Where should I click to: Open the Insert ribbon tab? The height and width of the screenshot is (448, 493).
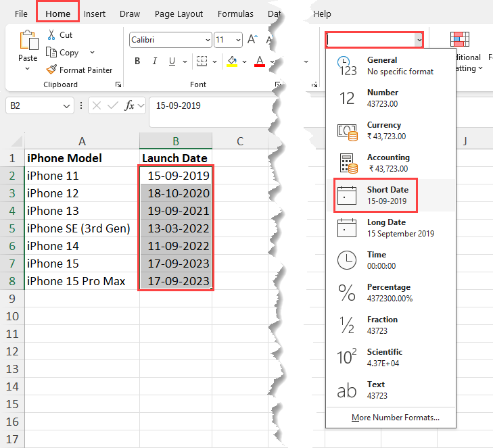(x=95, y=14)
